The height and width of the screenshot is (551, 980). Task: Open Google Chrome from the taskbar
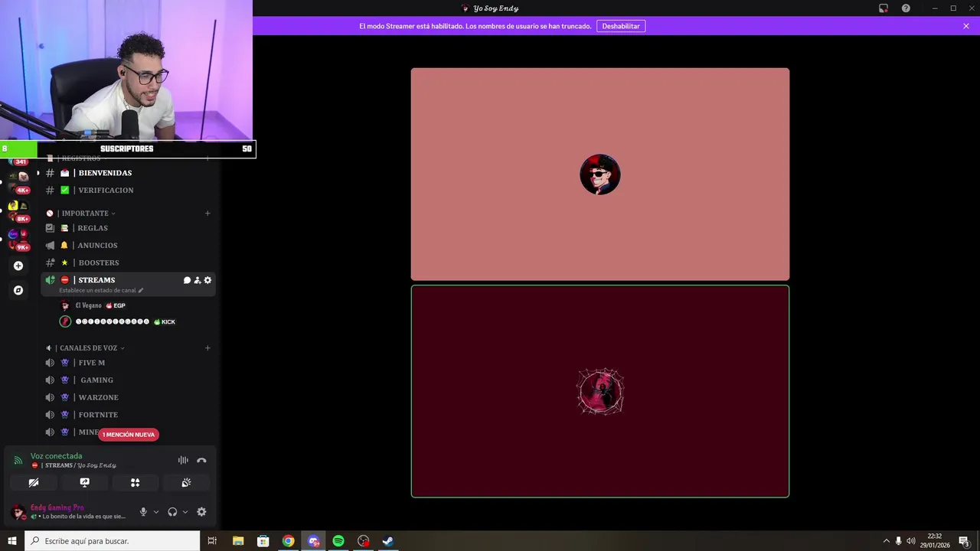[x=288, y=541]
